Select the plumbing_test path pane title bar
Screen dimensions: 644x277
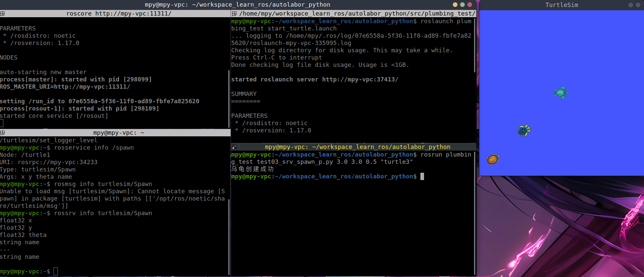click(x=357, y=14)
